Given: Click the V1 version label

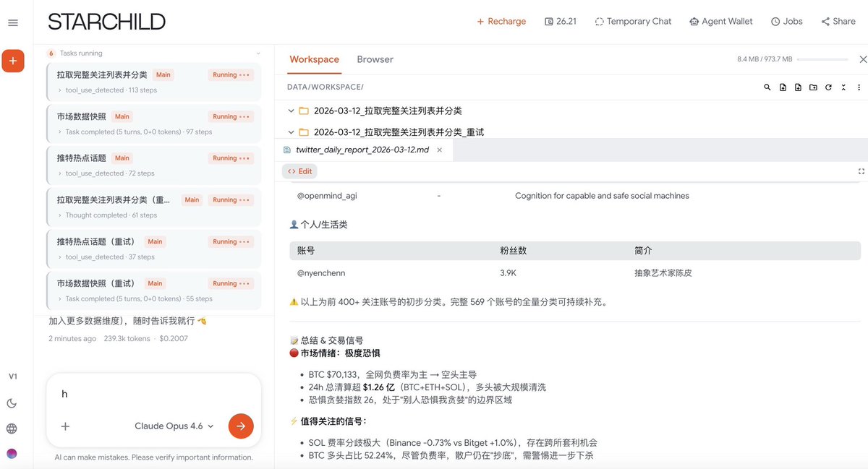Looking at the screenshot, I should coord(12,377).
